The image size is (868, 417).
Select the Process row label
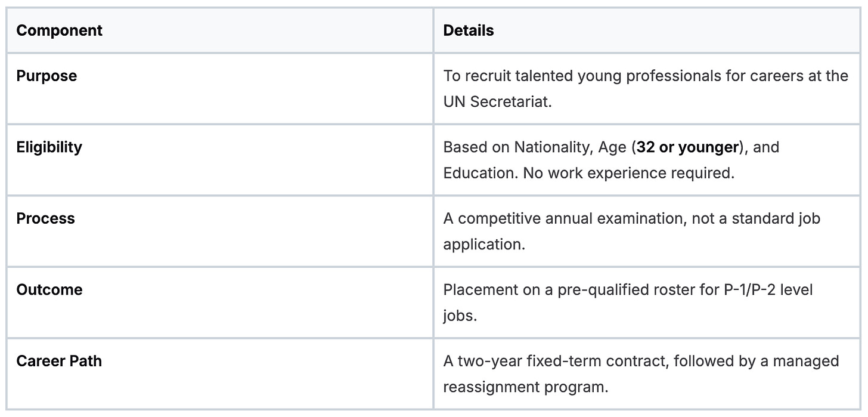click(46, 218)
